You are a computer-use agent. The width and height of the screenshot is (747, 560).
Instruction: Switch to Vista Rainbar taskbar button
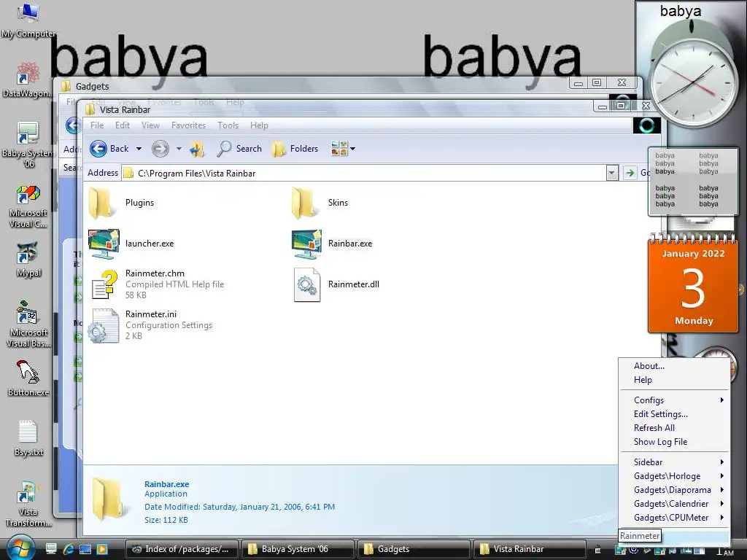click(x=530, y=549)
